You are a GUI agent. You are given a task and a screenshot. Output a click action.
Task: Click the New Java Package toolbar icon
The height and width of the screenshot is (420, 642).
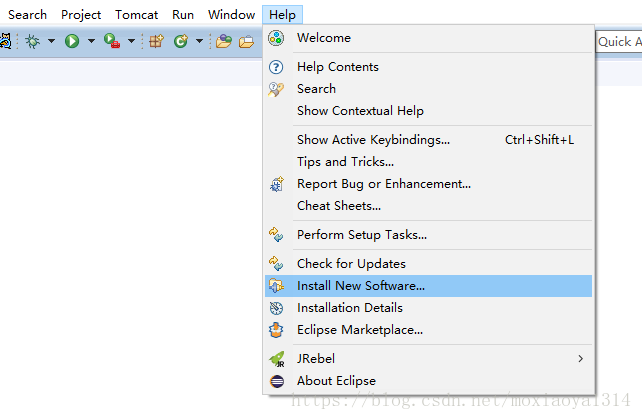[x=156, y=41]
